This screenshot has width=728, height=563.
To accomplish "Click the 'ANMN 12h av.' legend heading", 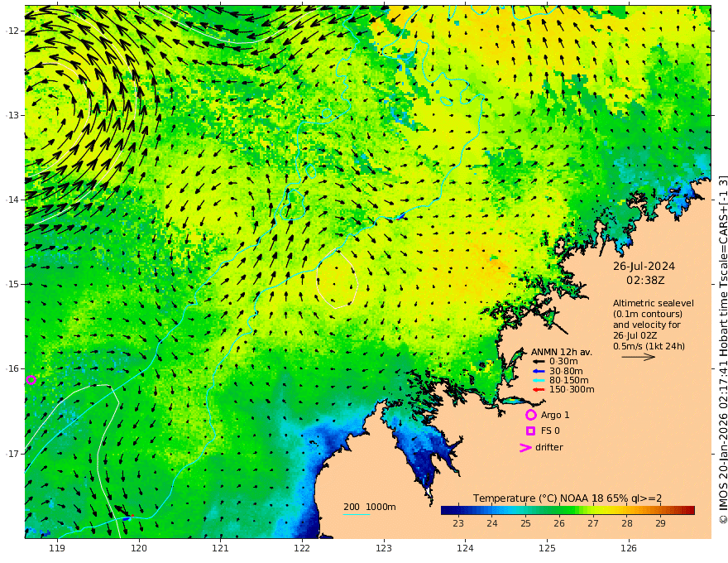I will [562, 352].
